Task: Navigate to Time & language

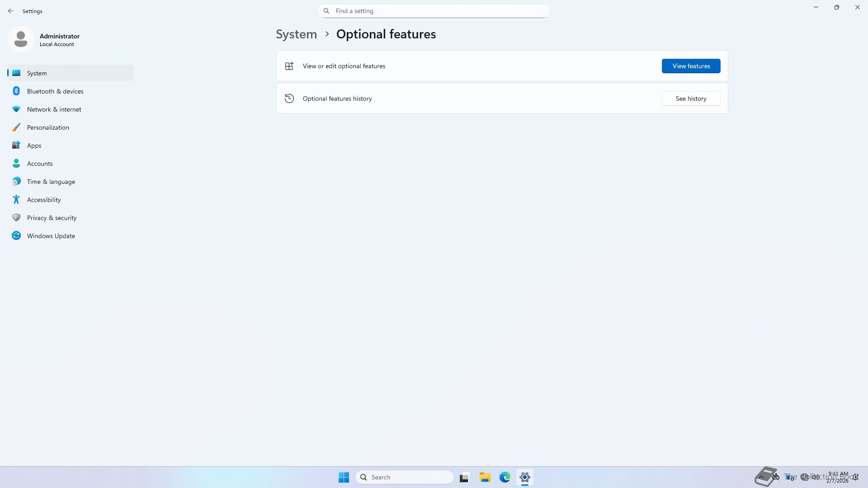Action: 51,182
